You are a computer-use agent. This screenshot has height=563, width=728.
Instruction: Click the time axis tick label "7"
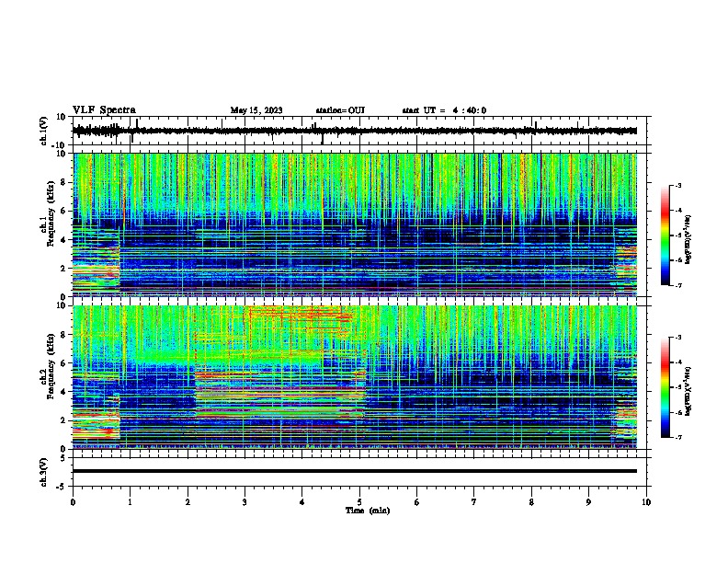click(474, 502)
